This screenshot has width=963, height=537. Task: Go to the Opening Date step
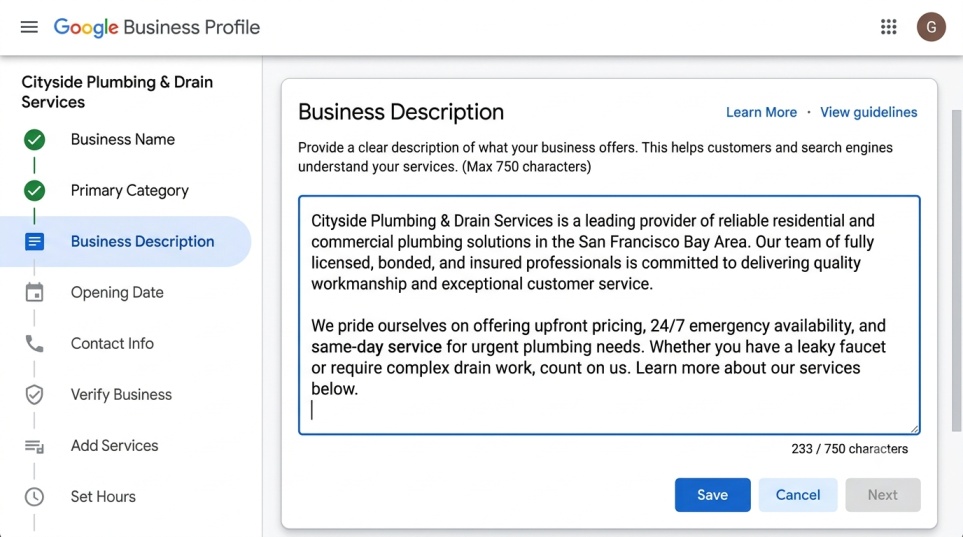tap(117, 292)
